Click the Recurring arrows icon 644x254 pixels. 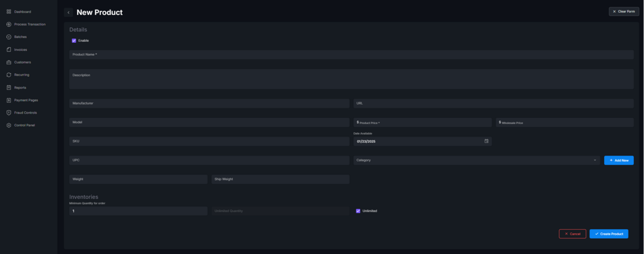tap(9, 74)
